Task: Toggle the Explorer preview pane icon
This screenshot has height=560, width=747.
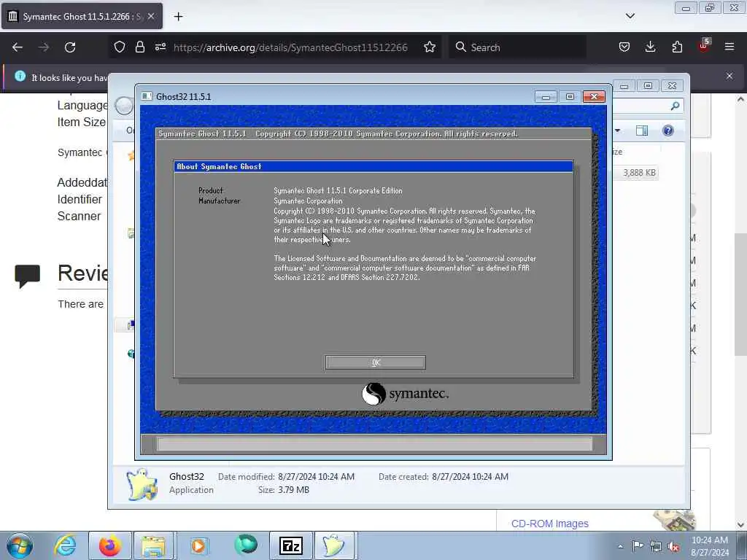Action: [642, 131]
